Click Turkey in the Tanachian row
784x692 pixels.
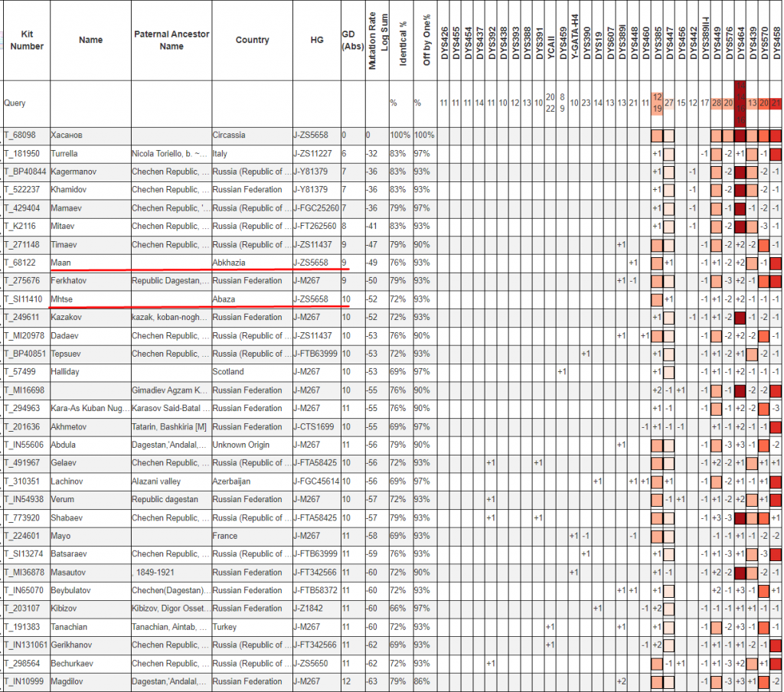click(225, 627)
